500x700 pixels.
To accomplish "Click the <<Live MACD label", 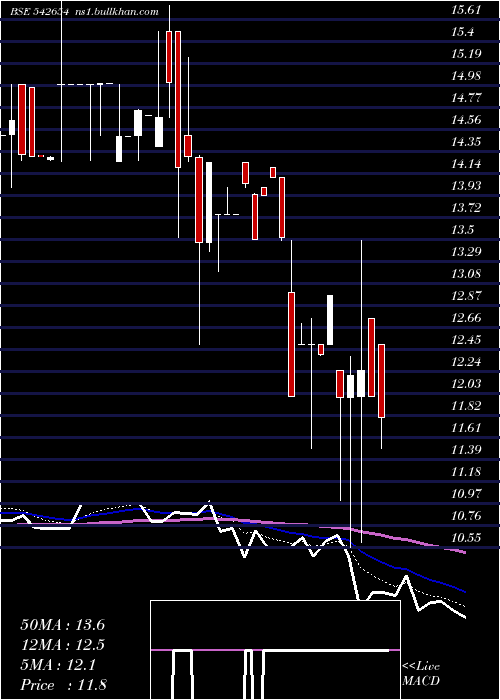I will (421, 674).
